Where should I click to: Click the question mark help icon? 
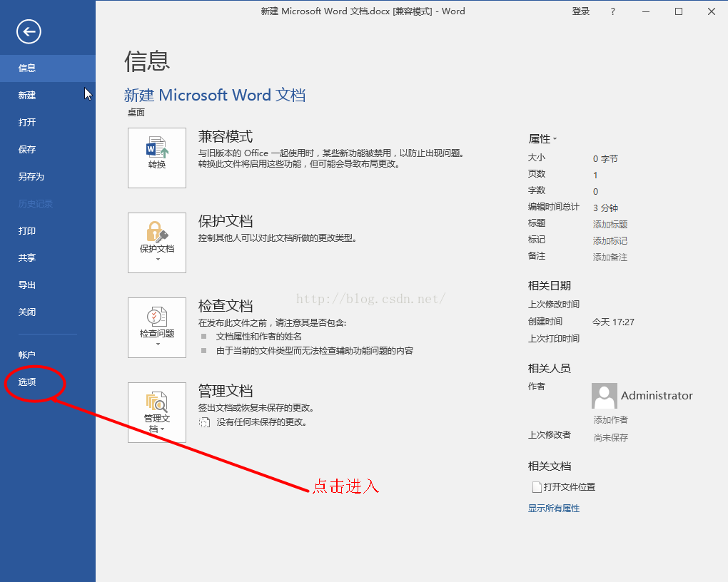click(x=613, y=11)
